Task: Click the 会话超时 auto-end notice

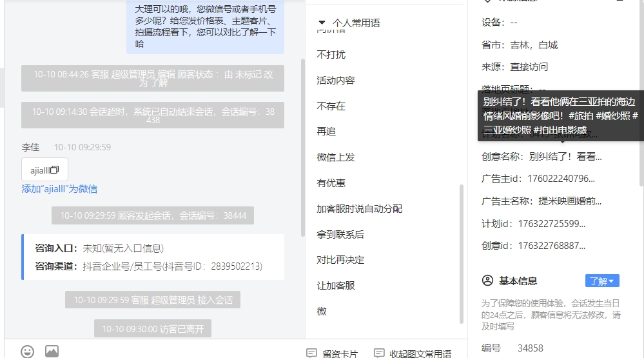Action: click(x=153, y=115)
